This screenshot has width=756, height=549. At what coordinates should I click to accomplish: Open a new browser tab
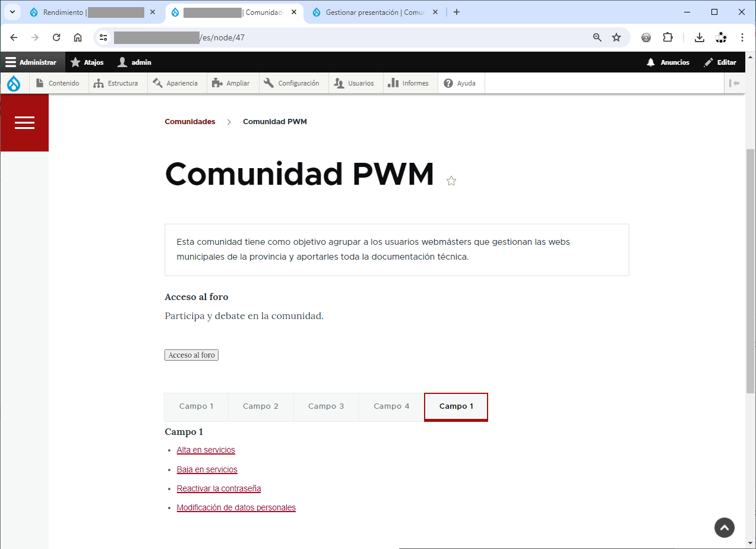tap(456, 12)
